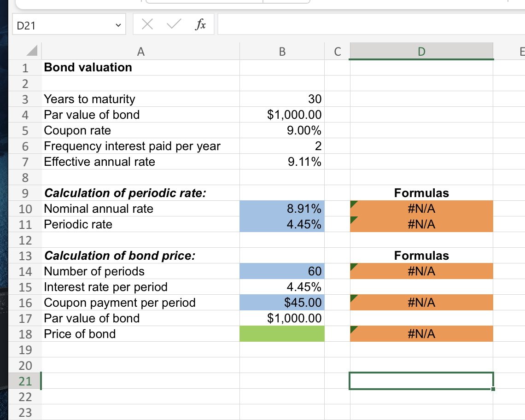
Task: Click the error indicator on cell D16
Action: coord(353,297)
